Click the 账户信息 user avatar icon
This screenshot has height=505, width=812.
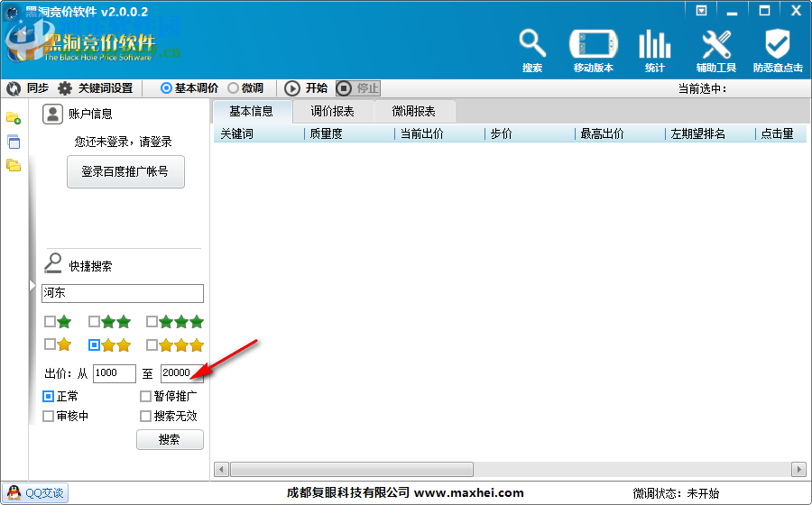(52, 114)
